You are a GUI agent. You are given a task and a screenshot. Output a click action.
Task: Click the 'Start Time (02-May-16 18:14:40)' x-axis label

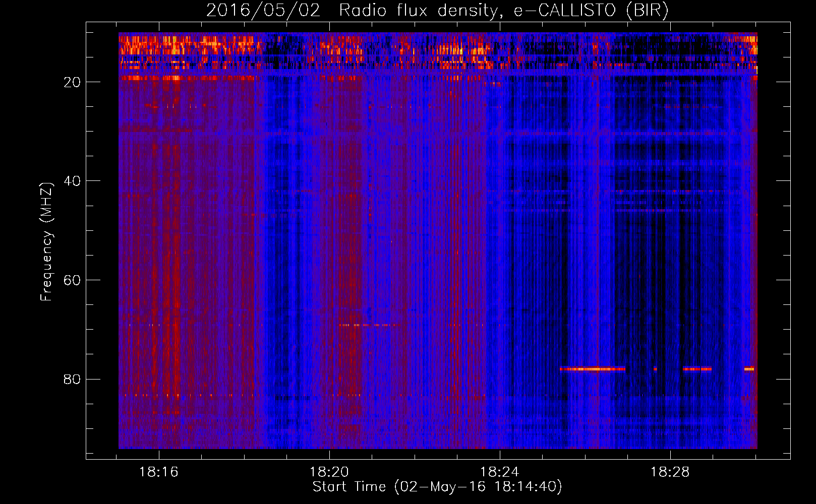[x=437, y=487]
